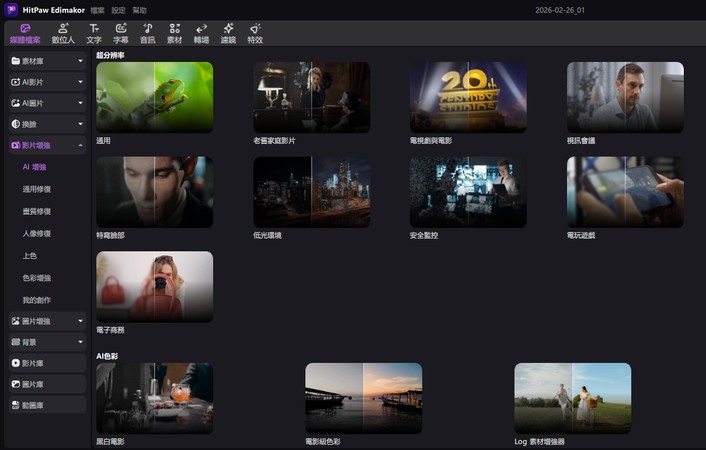Viewport: 706px width, 450px height.
Task: Expand the 背景 dropdown arrow
Action: tap(81, 342)
